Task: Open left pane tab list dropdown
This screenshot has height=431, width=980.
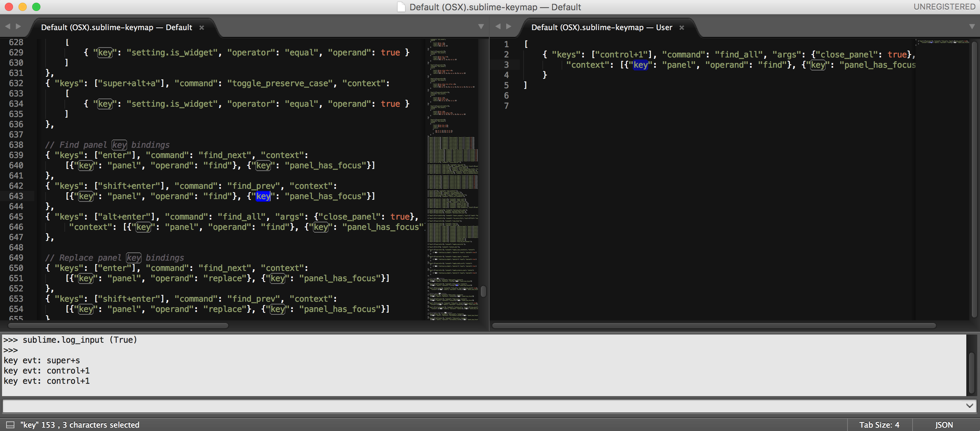Action: coord(481,27)
